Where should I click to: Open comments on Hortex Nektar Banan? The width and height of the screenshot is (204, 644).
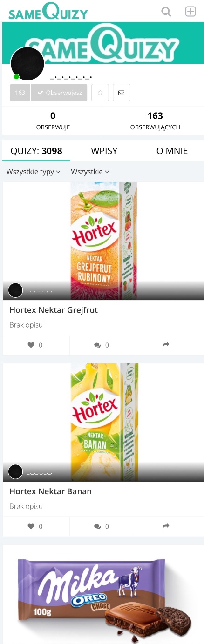102,527
